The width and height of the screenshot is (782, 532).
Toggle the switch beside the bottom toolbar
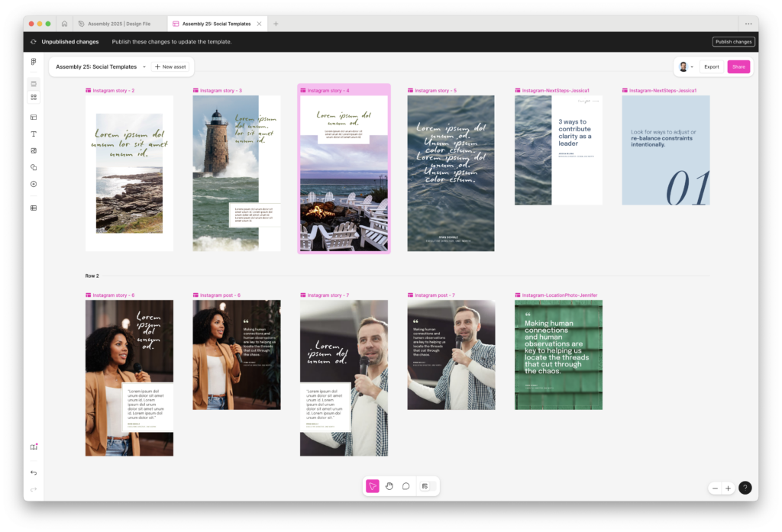[425, 485]
